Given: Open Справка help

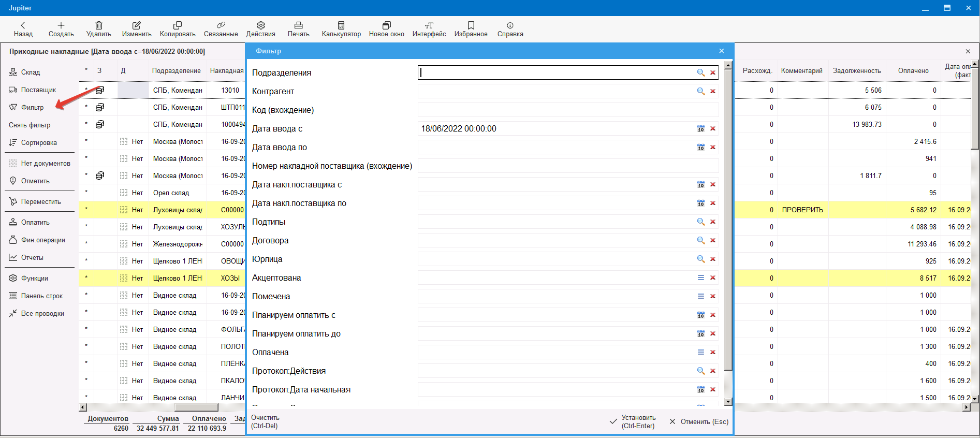Looking at the screenshot, I should point(510,30).
